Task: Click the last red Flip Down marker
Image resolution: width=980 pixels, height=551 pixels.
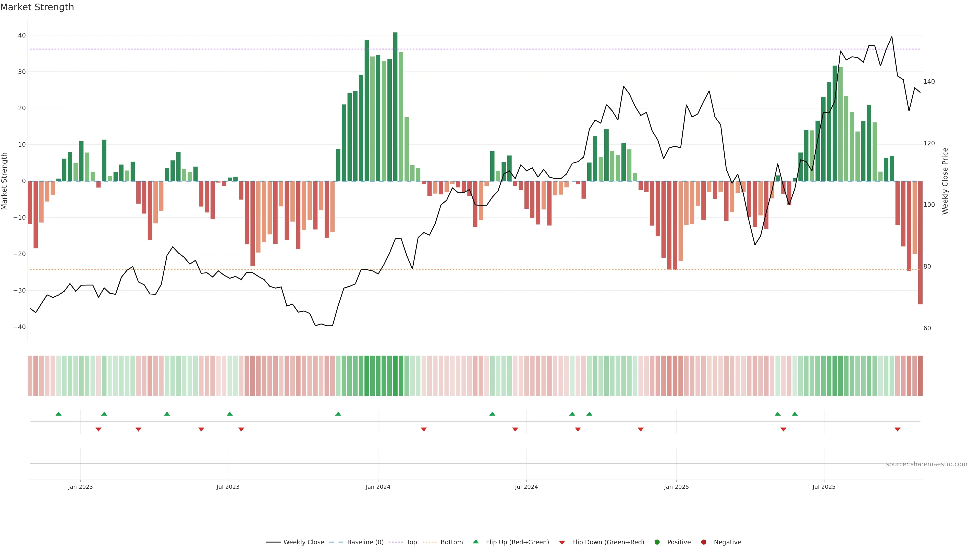Action: coord(898,429)
